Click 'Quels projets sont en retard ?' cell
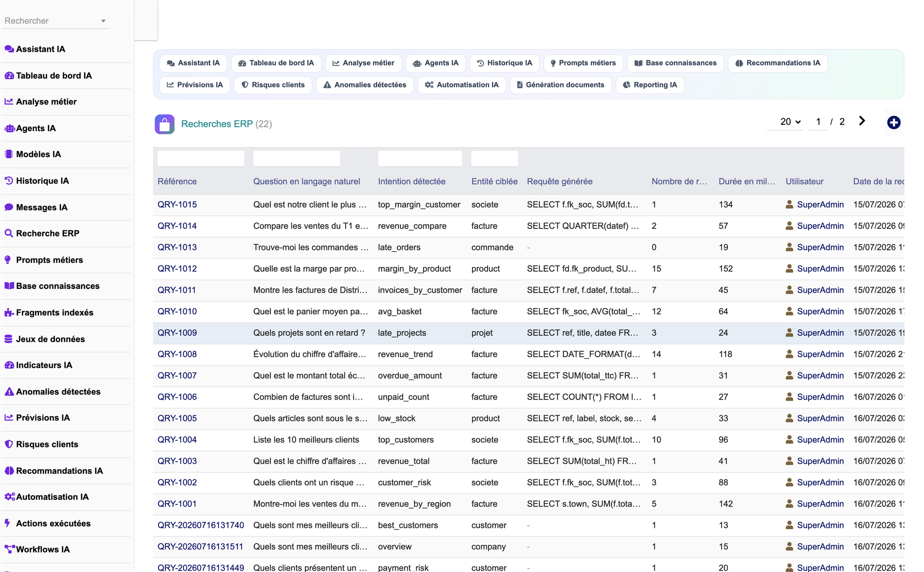The height and width of the screenshot is (572, 924). coord(309,333)
